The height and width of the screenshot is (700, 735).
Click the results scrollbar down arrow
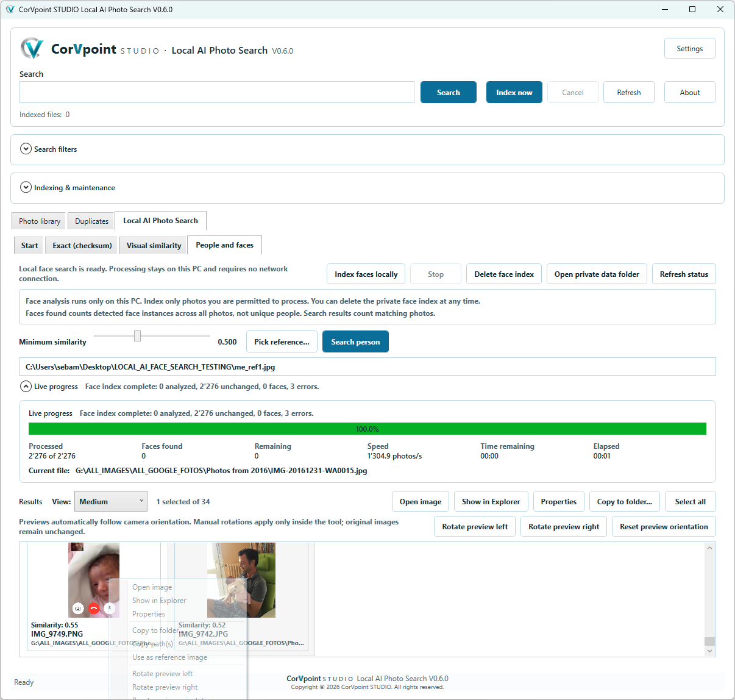click(709, 651)
